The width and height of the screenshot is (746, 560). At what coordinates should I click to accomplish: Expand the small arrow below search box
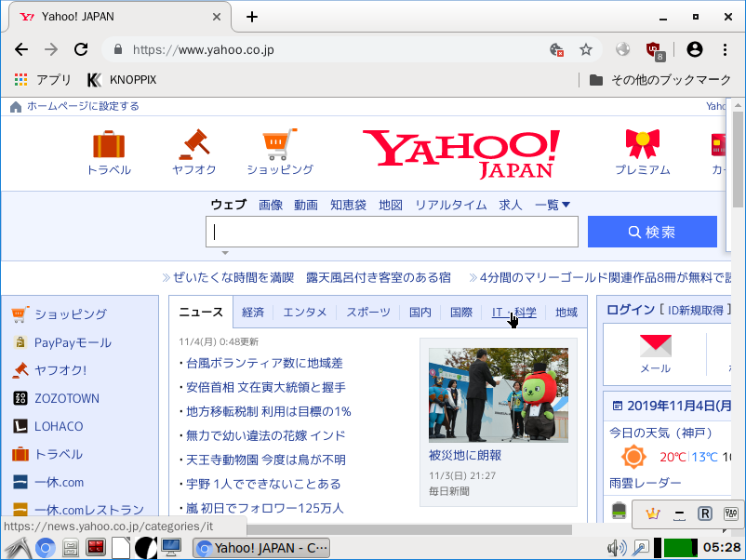225,253
